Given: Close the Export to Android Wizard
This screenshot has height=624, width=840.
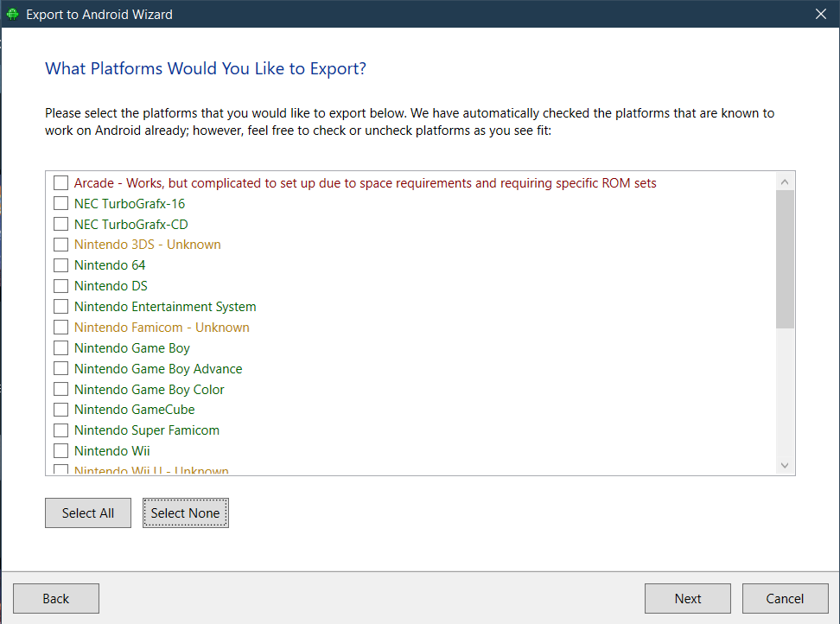Looking at the screenshot, I should (820, 14).
